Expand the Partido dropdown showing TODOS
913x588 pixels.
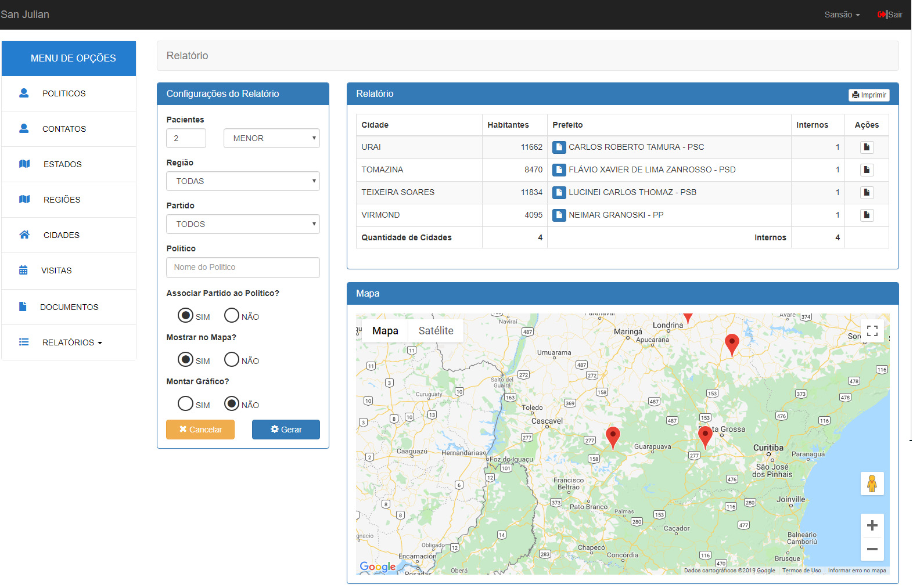point(243,224)
